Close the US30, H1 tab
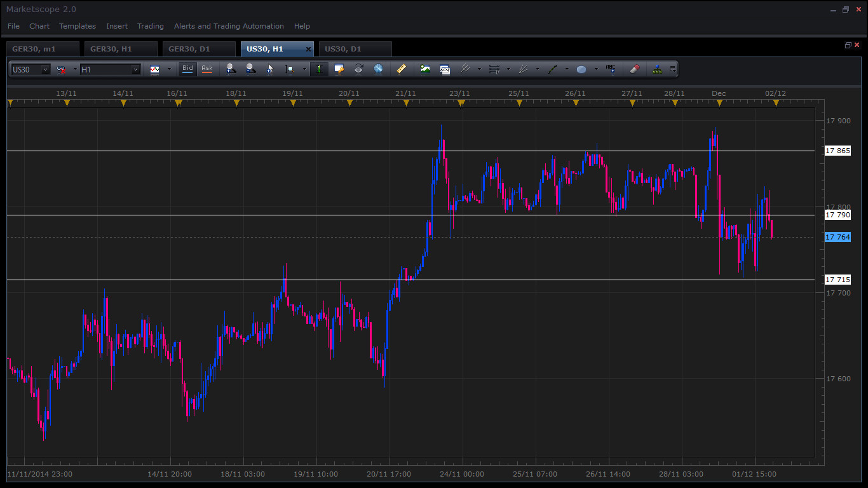The image size is (868, 488). [309, 49]
